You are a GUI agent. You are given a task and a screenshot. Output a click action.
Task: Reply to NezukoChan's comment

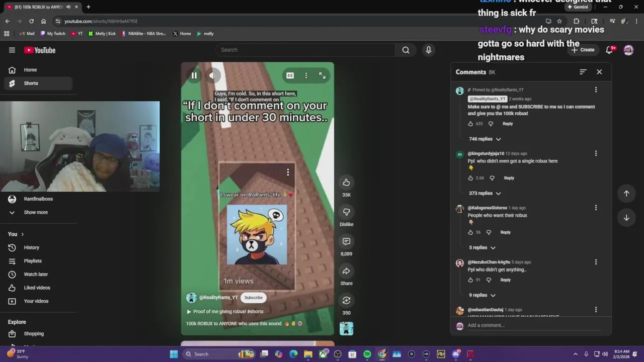click(506, 280)
